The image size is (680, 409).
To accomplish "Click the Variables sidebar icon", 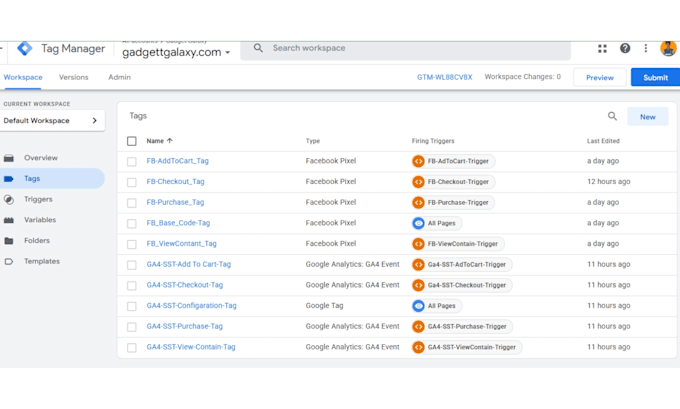I will (9, 220).
